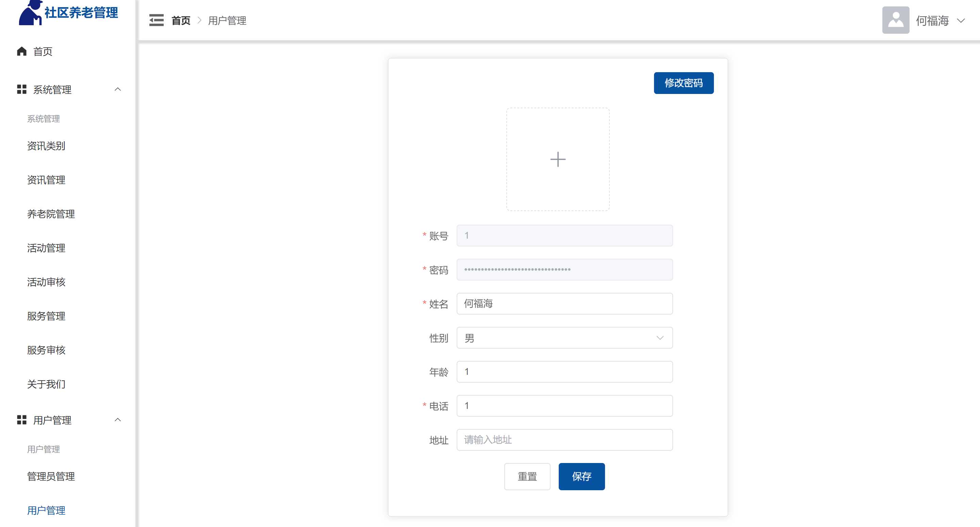
Task: Click the 用户管理 grid icon
Action: (x=22, y=420)
